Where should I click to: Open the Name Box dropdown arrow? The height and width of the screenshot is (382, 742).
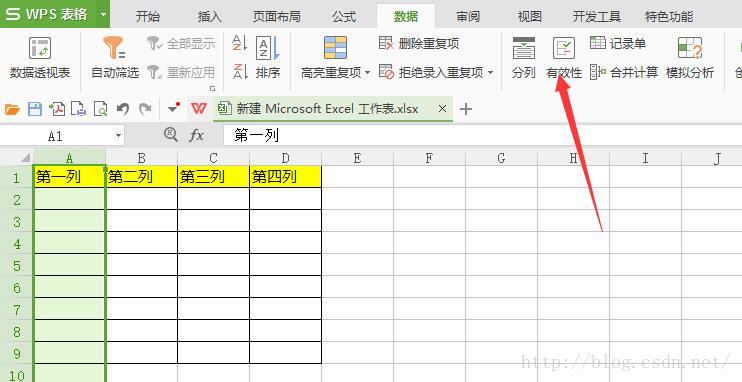pyautogui.click(x=118, y=136)
